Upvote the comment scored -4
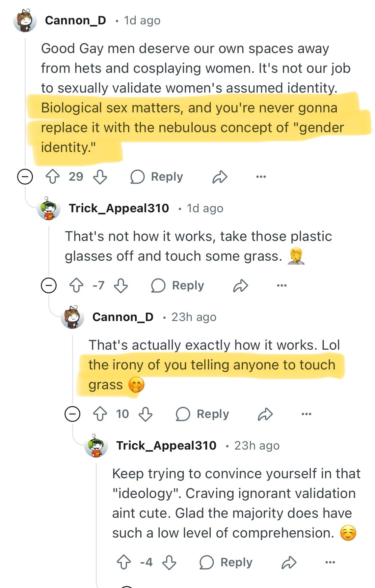 (x=124, y=562)
